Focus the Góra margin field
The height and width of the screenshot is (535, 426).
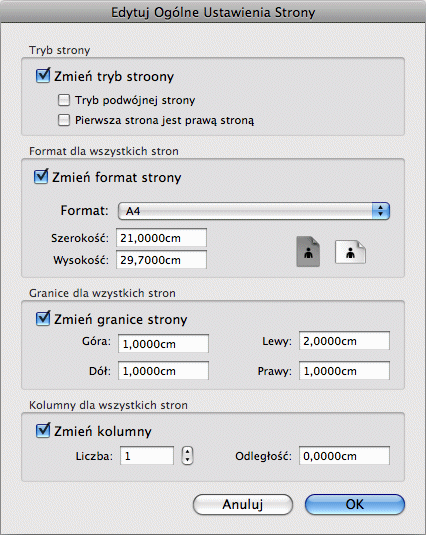click(x=163, y=343)
